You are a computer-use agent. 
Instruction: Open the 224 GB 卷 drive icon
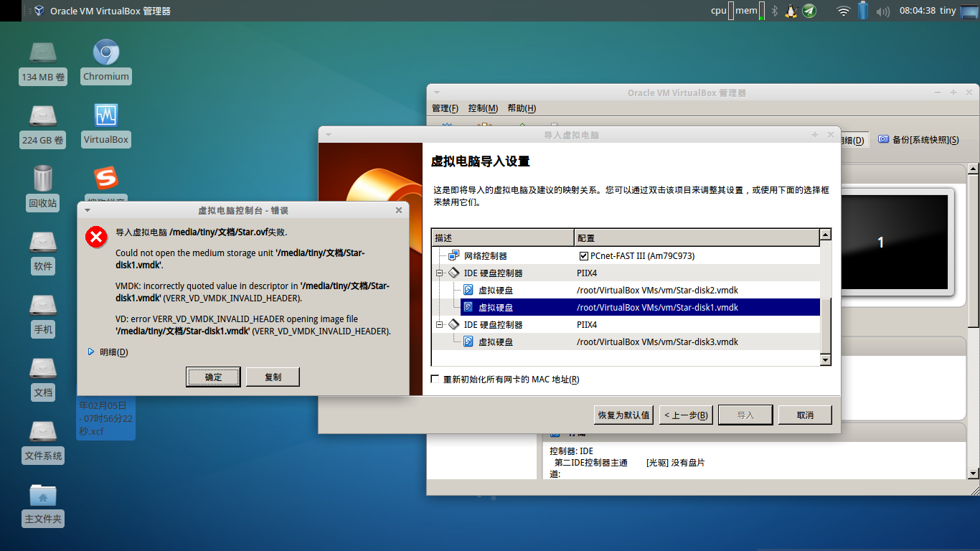point(43,115)
